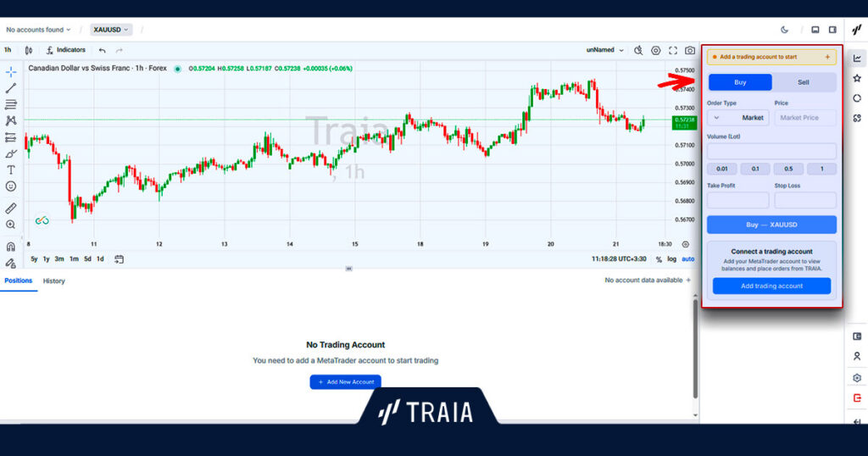Open the circle icon in right sidebar

click(857, 98)
